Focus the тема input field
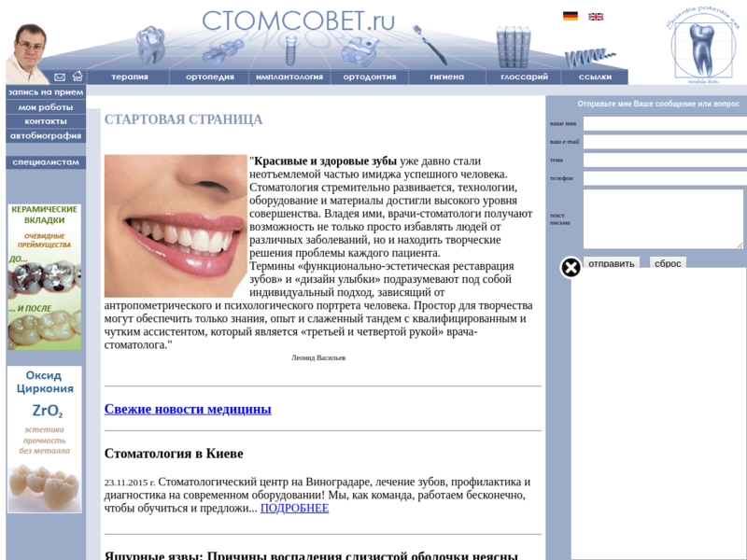747x560 pixels. point(665,160)
